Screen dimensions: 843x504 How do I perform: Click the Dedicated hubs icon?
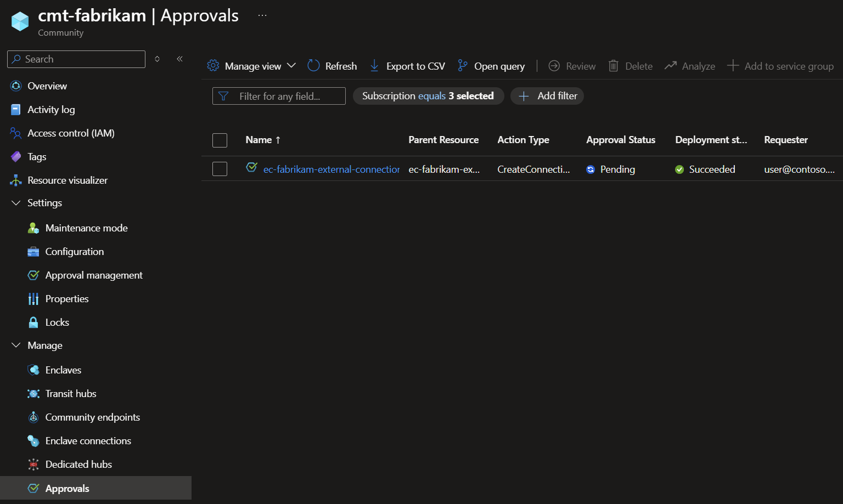[x=33, y=465]
